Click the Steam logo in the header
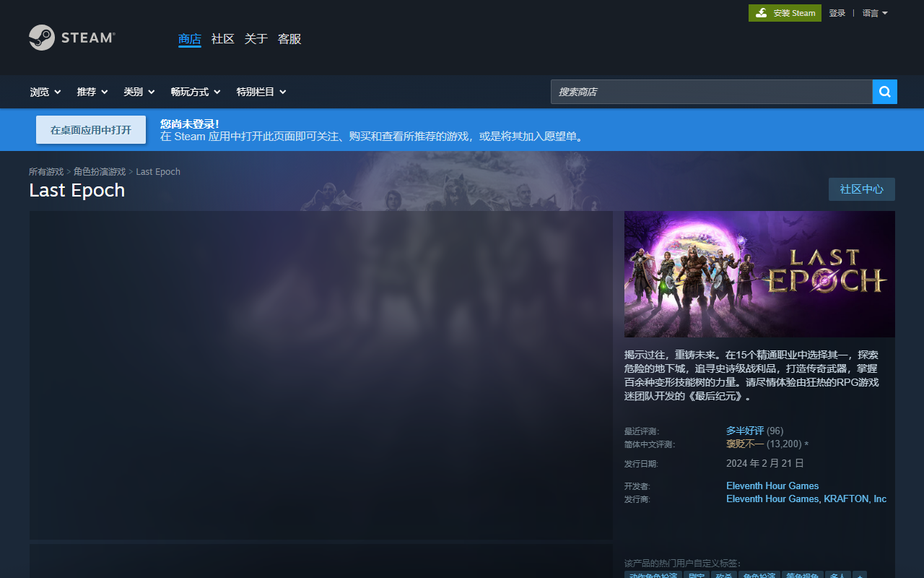Screen dimensions: 924x578 click(x=71, y=38)
